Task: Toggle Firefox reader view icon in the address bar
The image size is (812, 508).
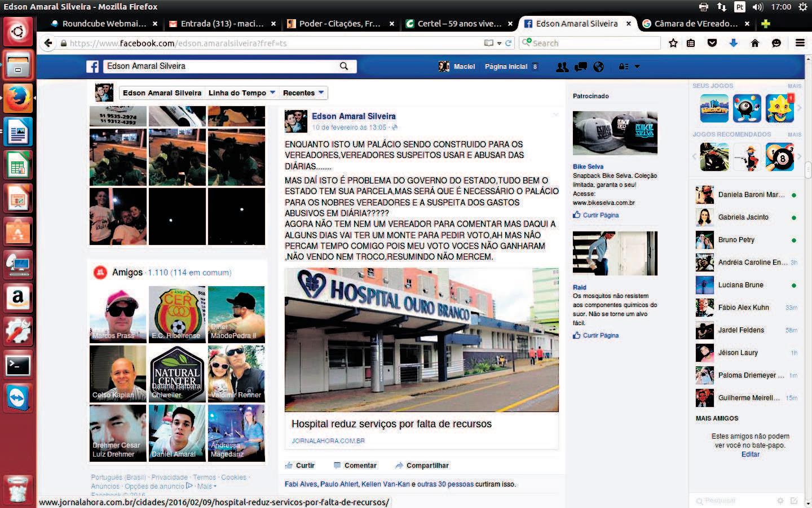Action: [488, 43]
